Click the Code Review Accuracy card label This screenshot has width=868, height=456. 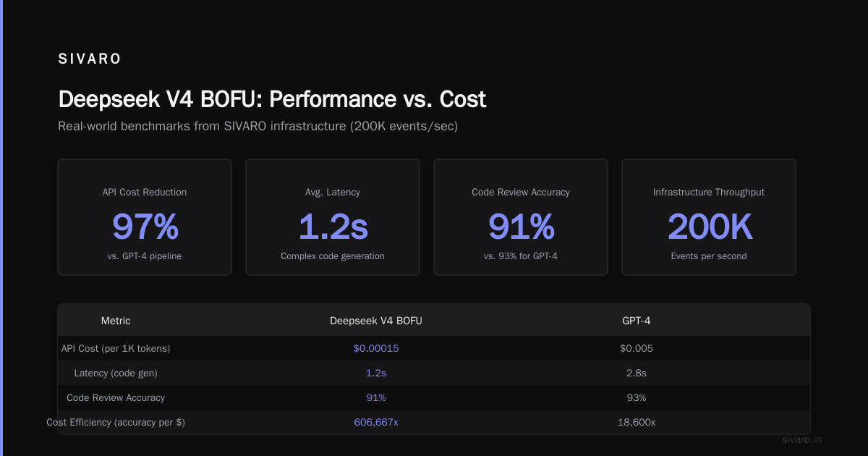click(521, 192)
